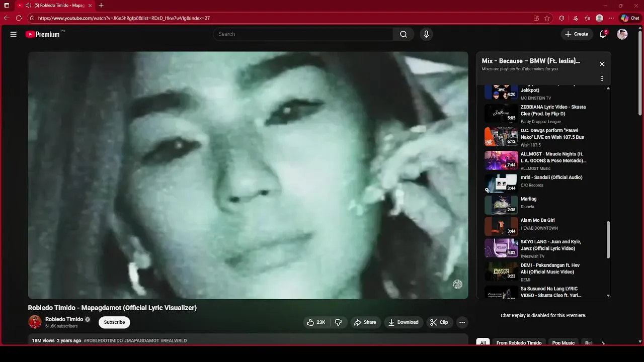This screenshot has width=644, height=362.
Task: Open the Favorites list icon
Action: [x=587, y=18]
